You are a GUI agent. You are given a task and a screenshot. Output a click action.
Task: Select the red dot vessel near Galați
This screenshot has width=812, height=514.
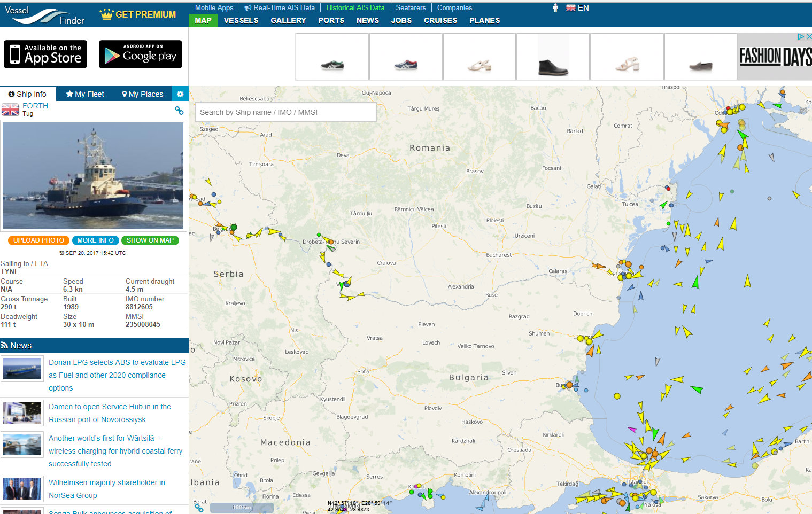(x=668, y=188)
